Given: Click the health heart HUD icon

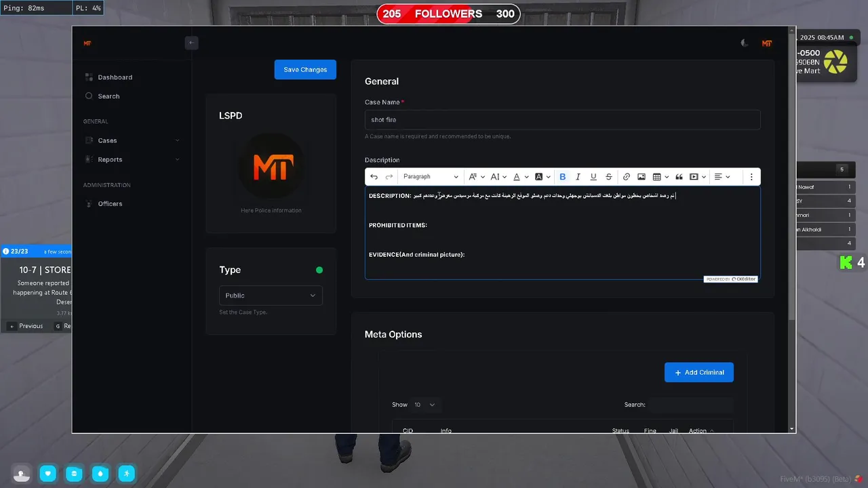Looking at the screenshot, I should 48,473.
